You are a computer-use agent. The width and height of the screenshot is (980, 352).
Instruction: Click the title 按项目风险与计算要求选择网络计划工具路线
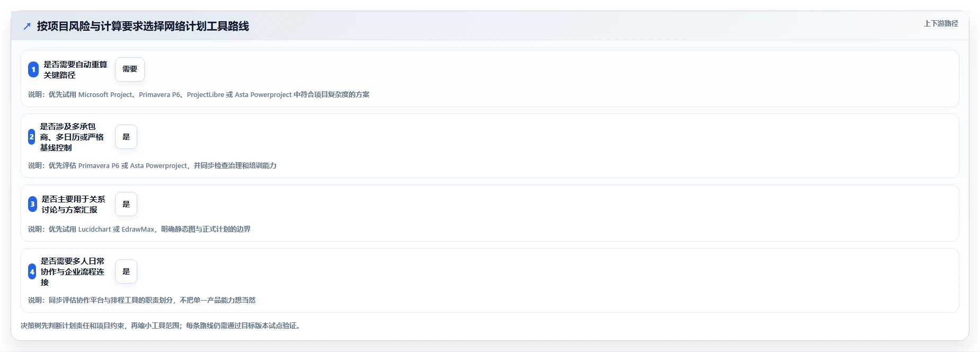143,26
